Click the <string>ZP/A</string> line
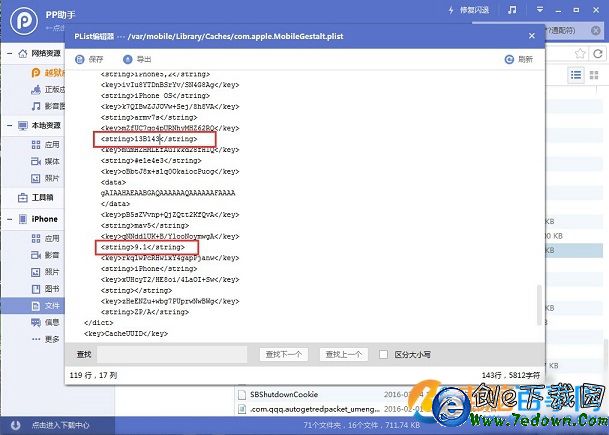 click(144, 312)
